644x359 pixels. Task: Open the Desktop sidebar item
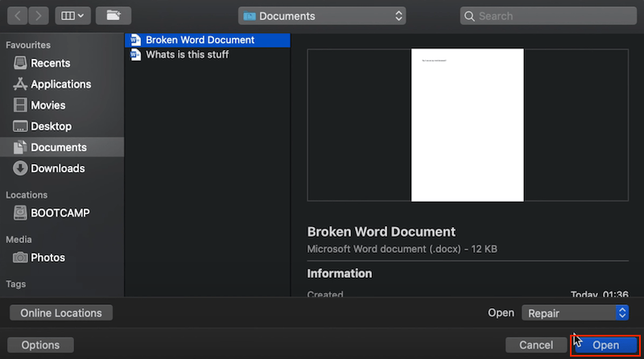coord(51,126)
